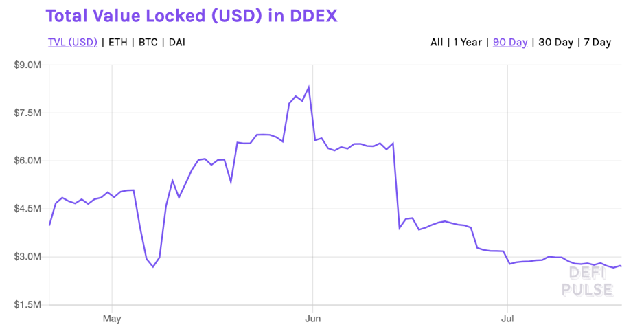Select the 90 Day time range
This screenshot has height=329, width=644.
coord(510,43)
